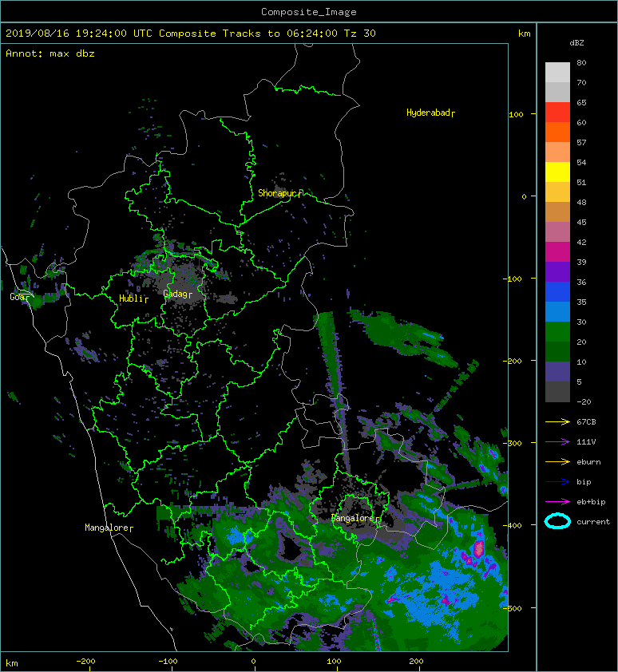
Task: Select the light grey swatch between 80 and 70
Action: click(x=557, y=73)
